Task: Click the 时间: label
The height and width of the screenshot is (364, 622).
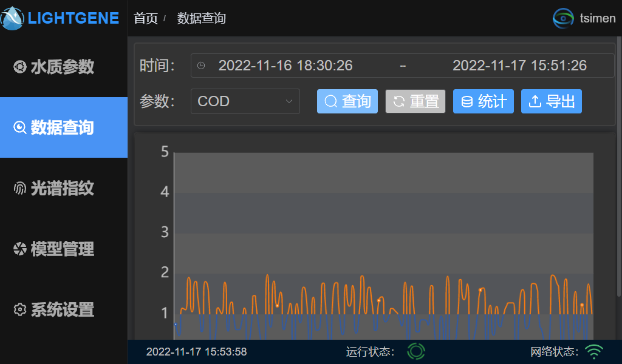Action: [x=157, y=66]
